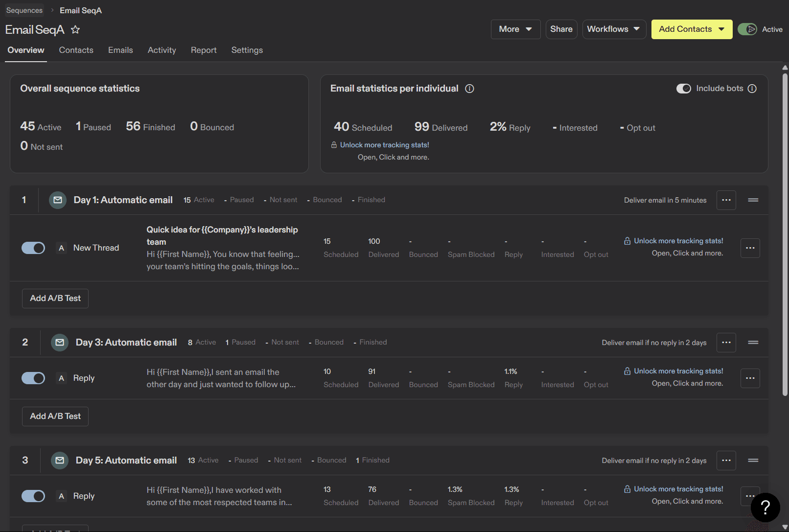Click 'Deliver email in 5 minutes' text
Viewport: 789px width, 532px height.
coord(665,200)
